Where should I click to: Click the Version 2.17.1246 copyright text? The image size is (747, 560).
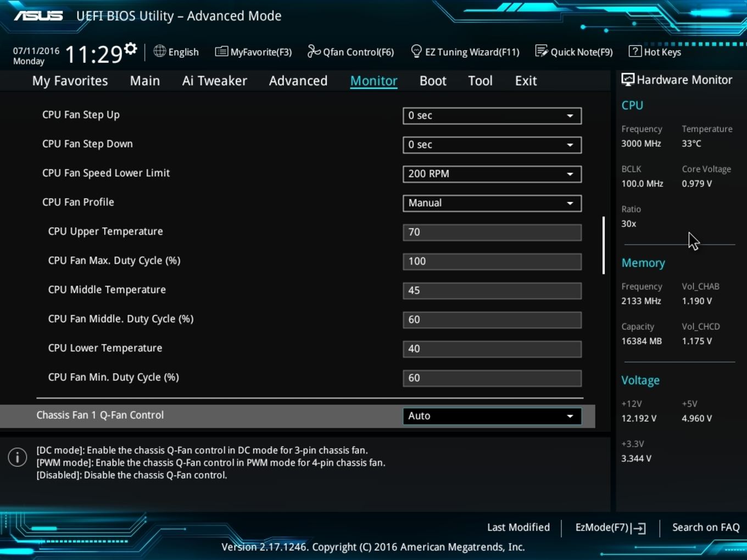[x=373, y=547]
